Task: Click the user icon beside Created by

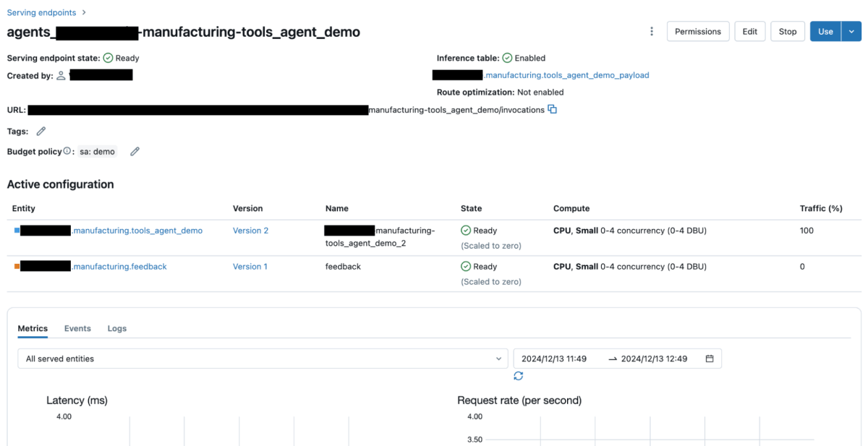Action: click(x=61, y=76)
